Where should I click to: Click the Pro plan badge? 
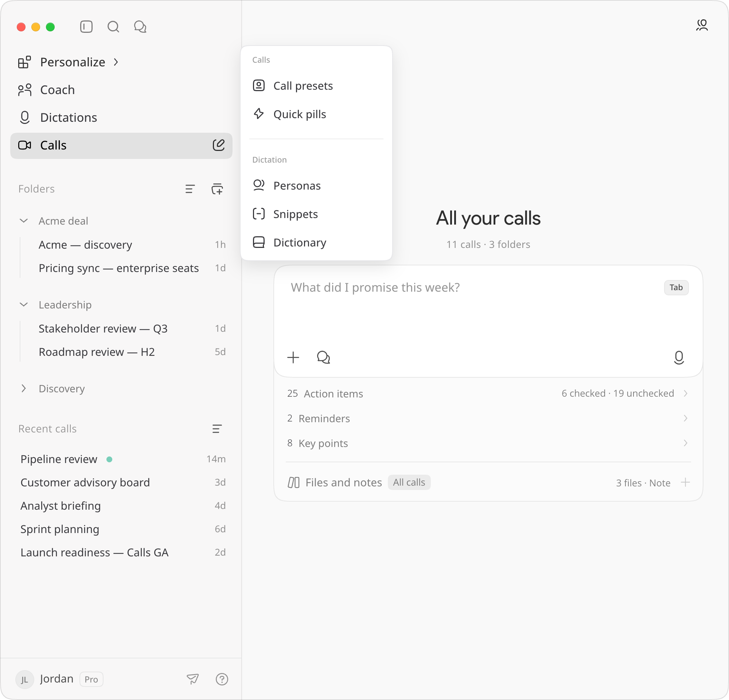click(x=91, y=680)
